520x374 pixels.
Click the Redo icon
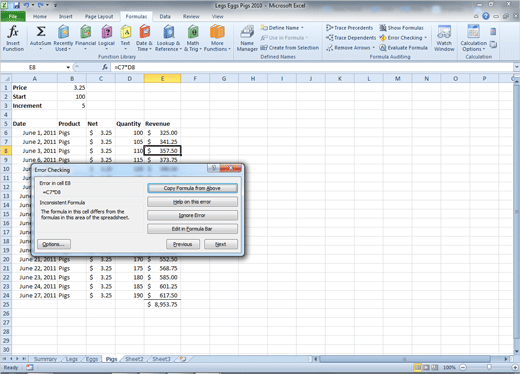pos(41,5)
